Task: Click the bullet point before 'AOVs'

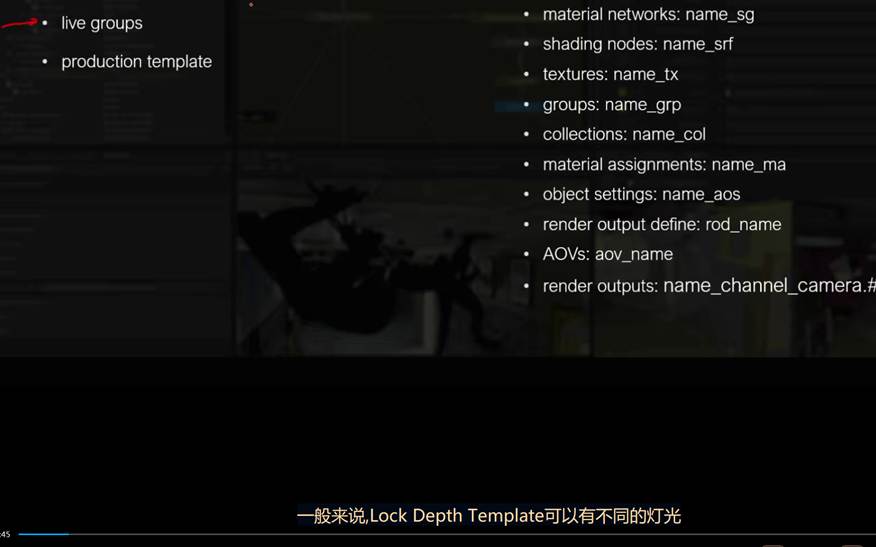Action: pyautogui.click(x=527, y=254)
